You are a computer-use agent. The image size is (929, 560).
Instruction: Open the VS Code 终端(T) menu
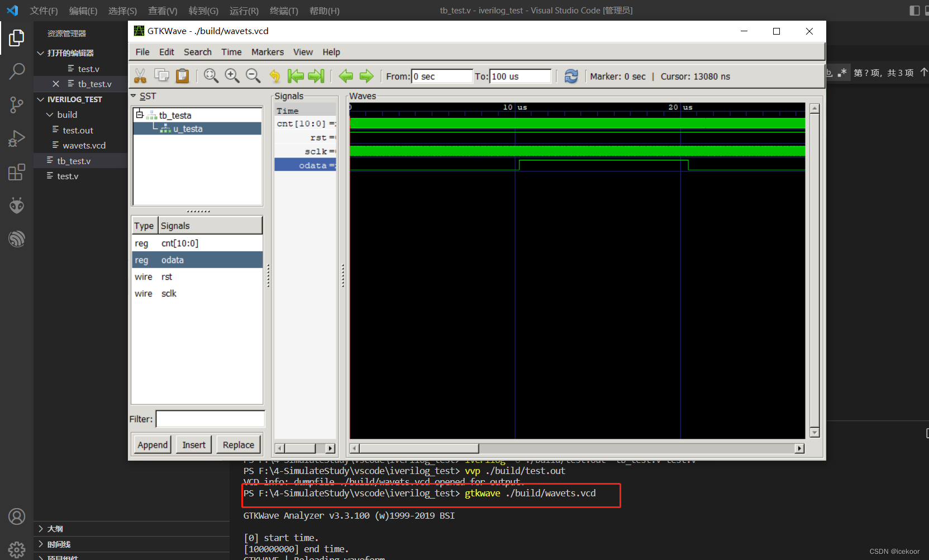point(284,11)
